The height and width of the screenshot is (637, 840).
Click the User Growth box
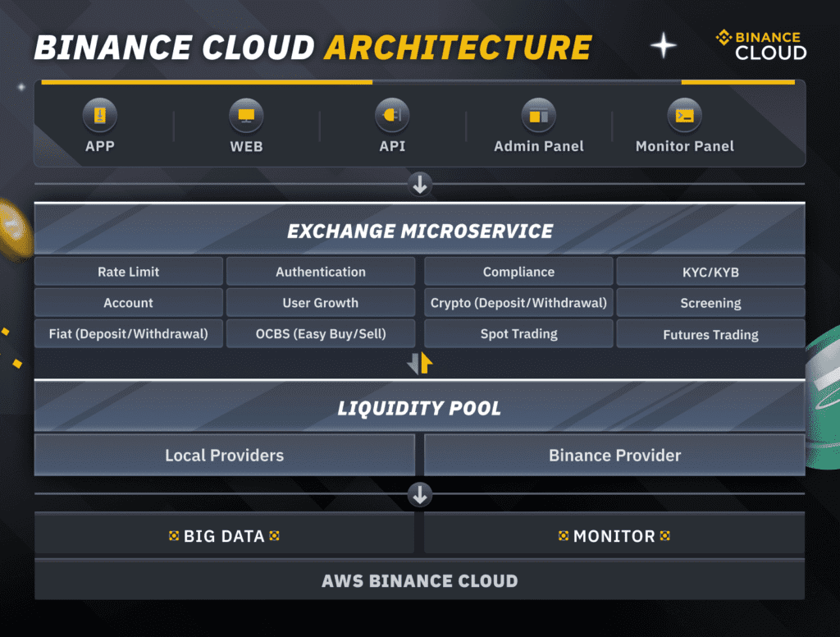tap(321, 302)
